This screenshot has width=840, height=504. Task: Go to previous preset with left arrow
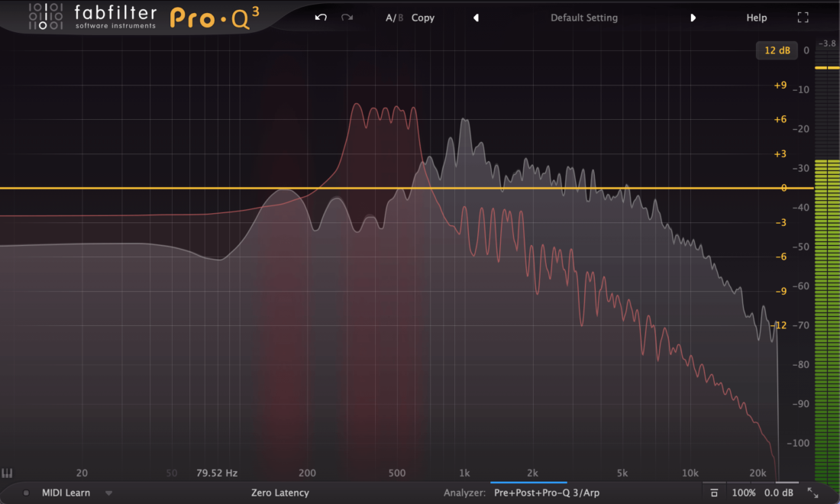click(x=476, y=18)
